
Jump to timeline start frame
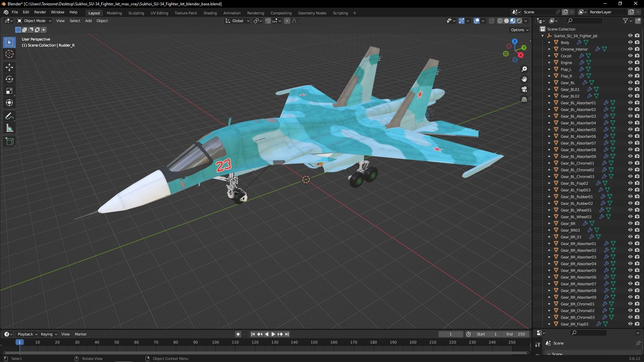point(253,334)
